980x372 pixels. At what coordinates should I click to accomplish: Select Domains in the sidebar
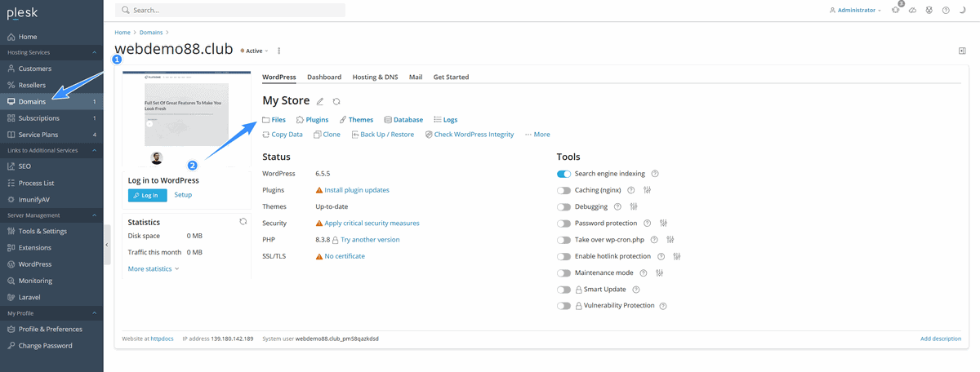pos(51,102)
